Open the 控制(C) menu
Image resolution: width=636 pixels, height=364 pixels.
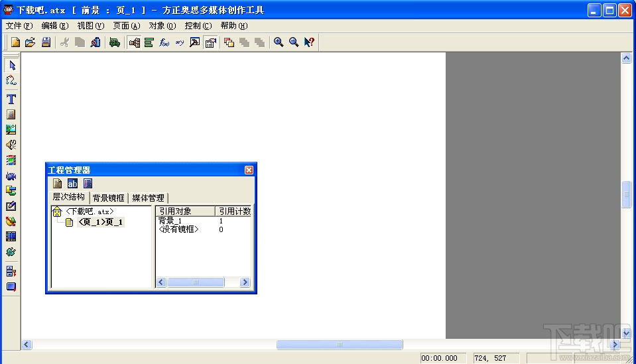pyautogui.click(x=198, y=26)
